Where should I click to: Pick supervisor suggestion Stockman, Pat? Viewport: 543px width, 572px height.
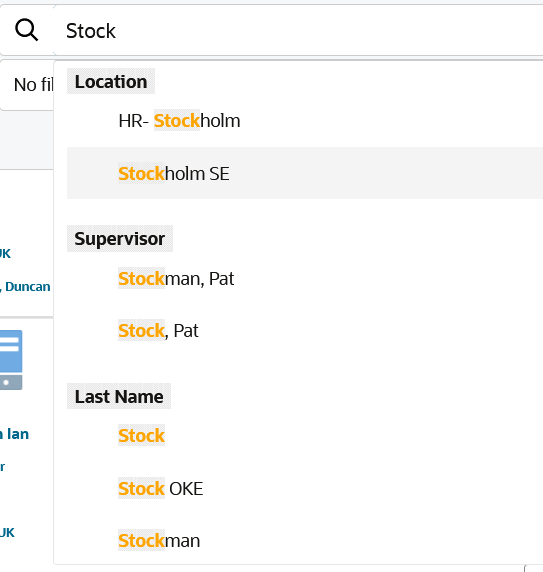click(305, 278)
